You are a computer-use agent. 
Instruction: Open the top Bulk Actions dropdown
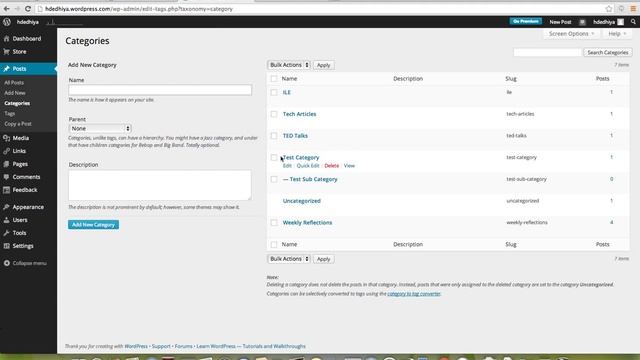coord(289,65)
